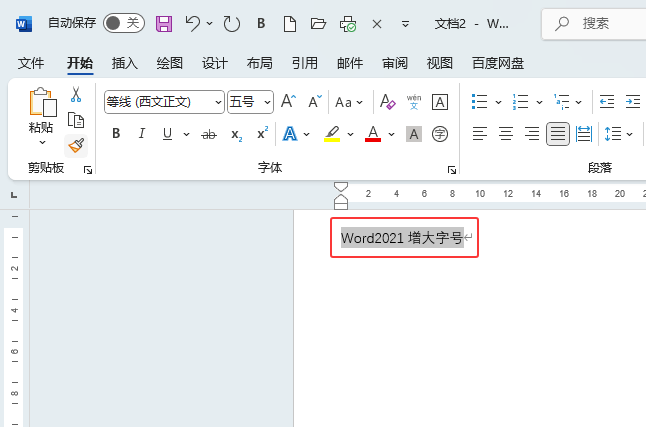Open the font name combo box 等线

[x=164, y=102]
